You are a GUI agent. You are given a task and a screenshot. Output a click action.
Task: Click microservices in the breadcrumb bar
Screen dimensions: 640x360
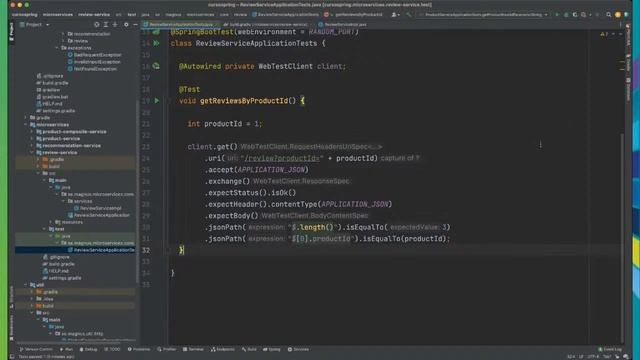point(58,15)
